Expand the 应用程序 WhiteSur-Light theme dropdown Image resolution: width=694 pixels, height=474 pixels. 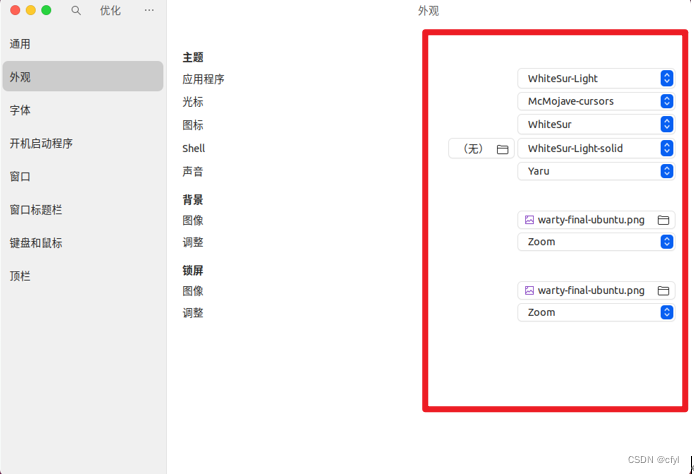pos(596,78)
